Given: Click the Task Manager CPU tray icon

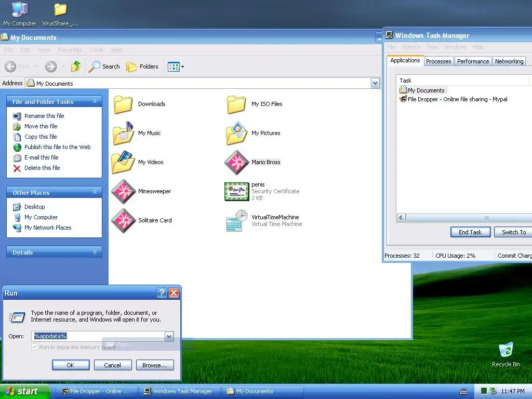Looking at the screenshot, I should tap(484, 391).
